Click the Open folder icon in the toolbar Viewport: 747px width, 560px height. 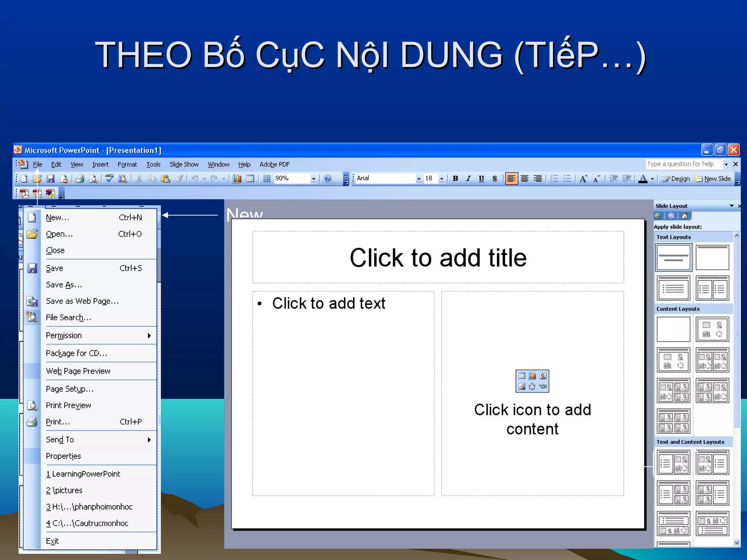point(37,179)
